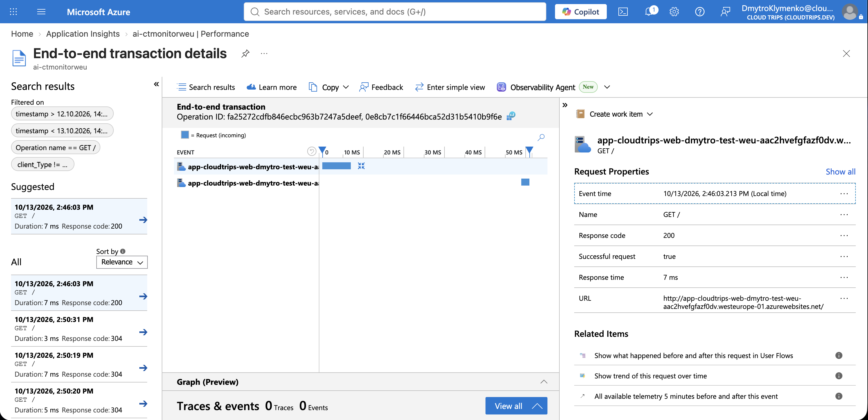Open info icon for all available telemetry

pyautogui.click(x=839, y=396)
